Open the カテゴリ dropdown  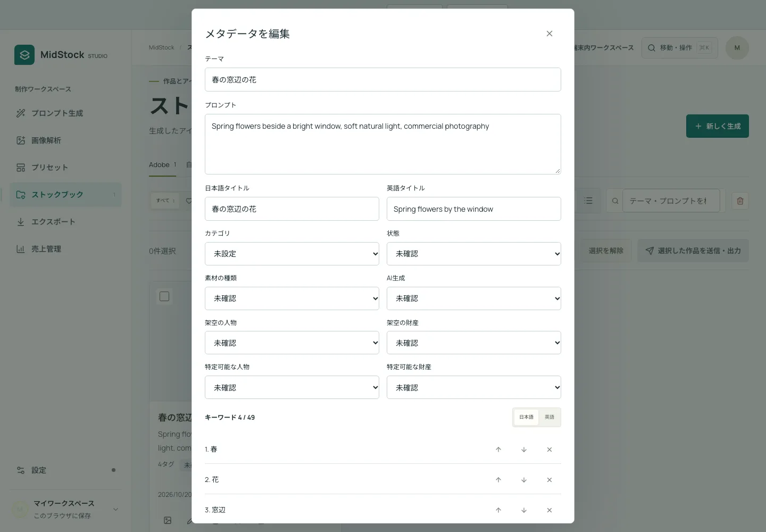[x=292, y=254]
